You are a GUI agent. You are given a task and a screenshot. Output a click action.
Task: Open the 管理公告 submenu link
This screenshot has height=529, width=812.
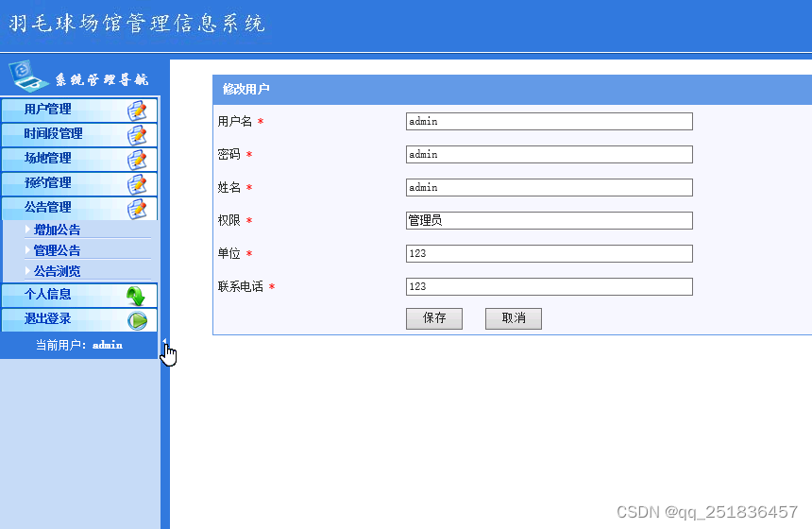[x=57, y=250]
